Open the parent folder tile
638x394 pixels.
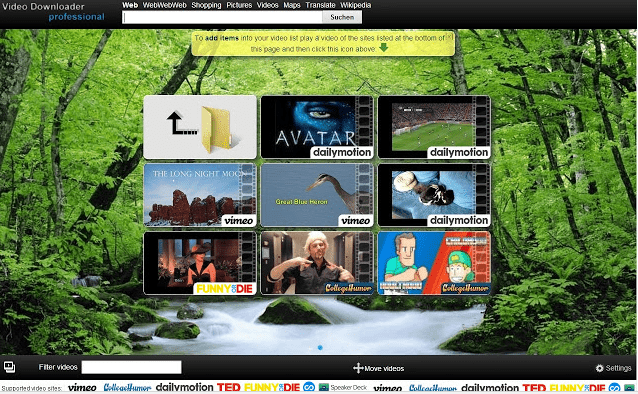[200, 127]
